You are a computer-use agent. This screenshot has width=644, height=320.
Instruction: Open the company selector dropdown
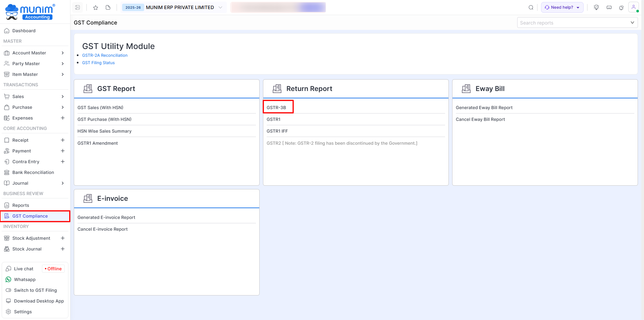coord(220,7)
